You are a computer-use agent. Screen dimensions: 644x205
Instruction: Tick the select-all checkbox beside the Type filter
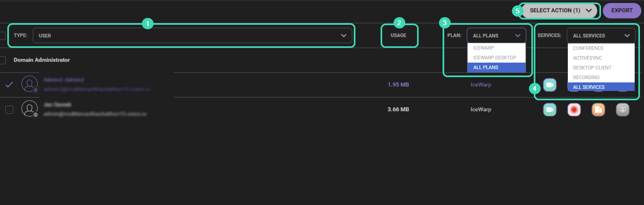tap(2, 36)
